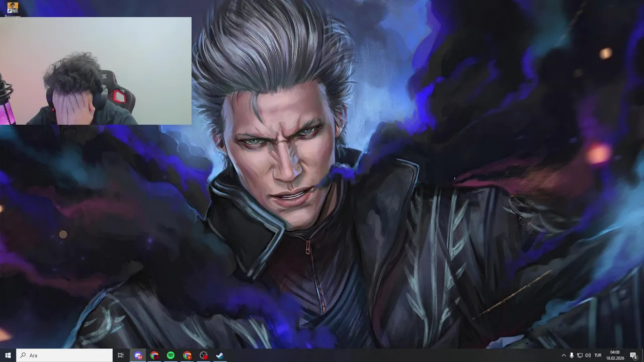Open the network status tray icon
The height and width of the screenshot is (362, 644).
coord(580,355)
